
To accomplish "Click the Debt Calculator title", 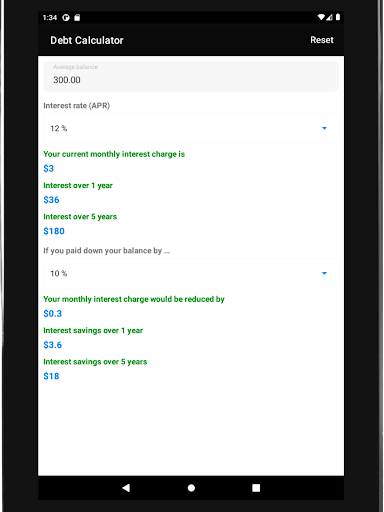I will pos(87,40).
